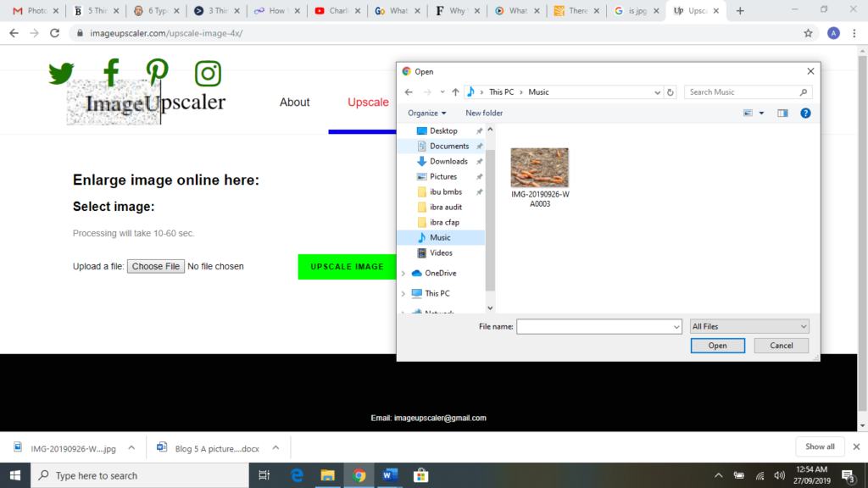Select the IMG-20190926-WA0003 thumbnail
Image resolution: width=868 pixels, height=488 pixels.
[540, 167]
